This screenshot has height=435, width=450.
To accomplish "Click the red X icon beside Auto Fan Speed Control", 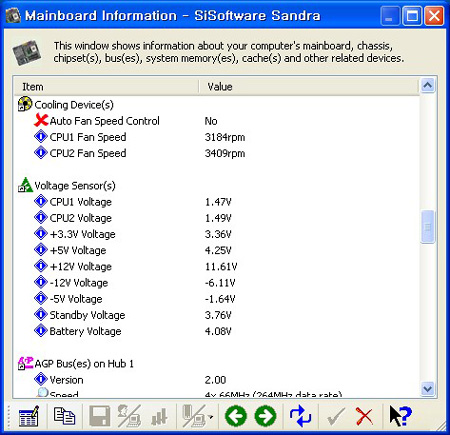I will [41, 120].
